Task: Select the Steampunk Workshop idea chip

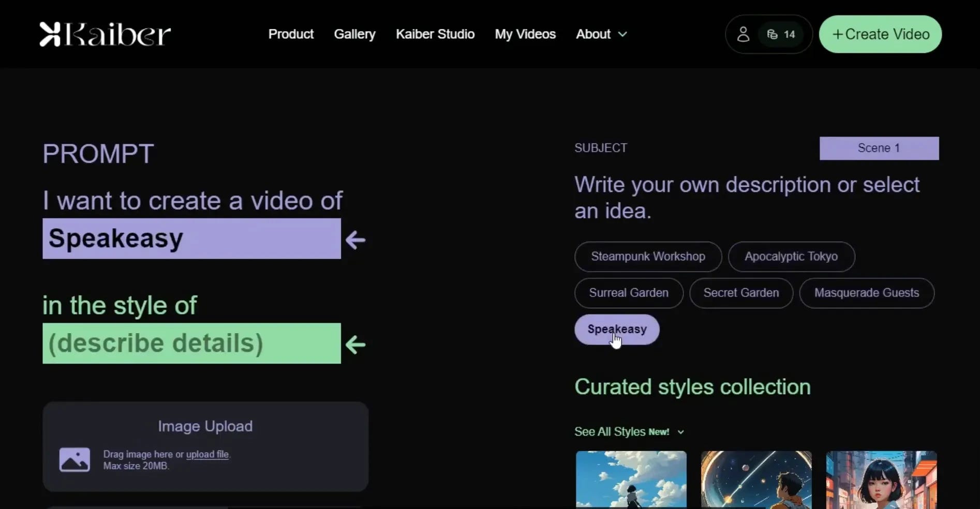Action: pyautogui.click(x=648, y=257)
